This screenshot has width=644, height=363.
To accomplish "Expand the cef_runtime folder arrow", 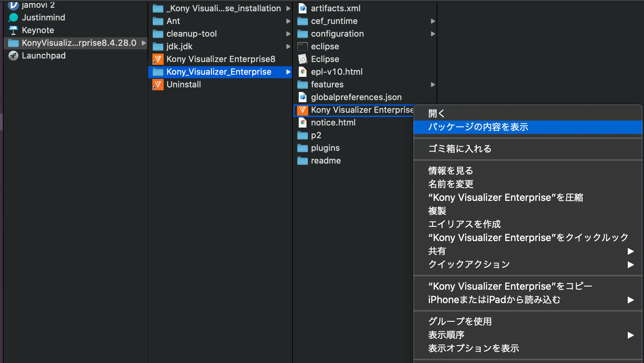I will click(433, 21).
